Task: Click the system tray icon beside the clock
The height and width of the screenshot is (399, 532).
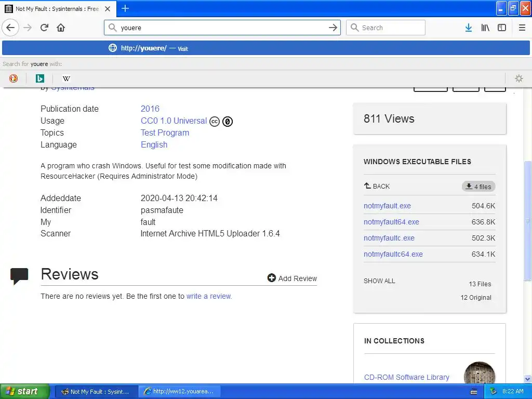Action: click(494, 391)
